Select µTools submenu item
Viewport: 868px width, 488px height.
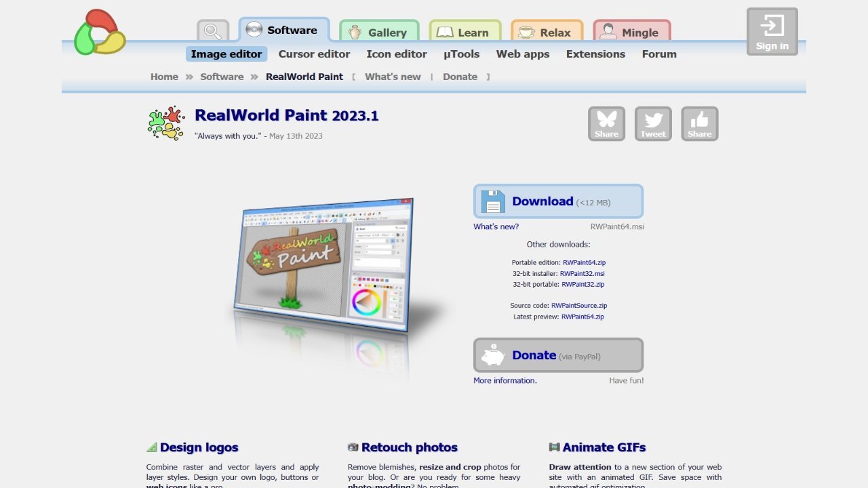pyautogui.click(x=462, y=54)
